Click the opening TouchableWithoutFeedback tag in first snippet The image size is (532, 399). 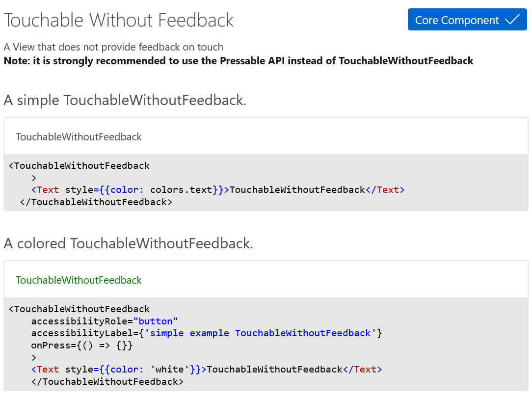point(79,165)
